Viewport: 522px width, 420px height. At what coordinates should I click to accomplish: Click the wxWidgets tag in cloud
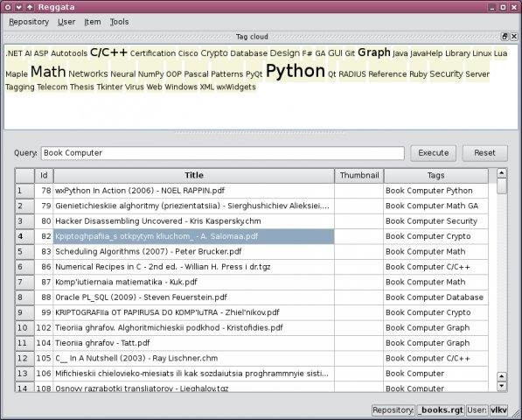236,87
